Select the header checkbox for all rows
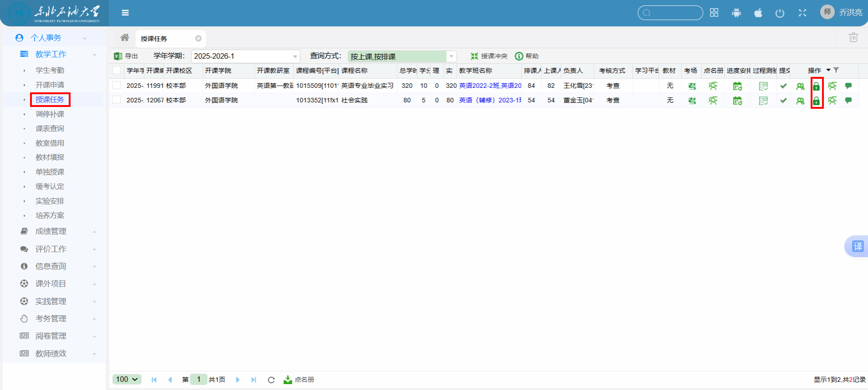This screenshot has width=868, height=390. point(117,71)
